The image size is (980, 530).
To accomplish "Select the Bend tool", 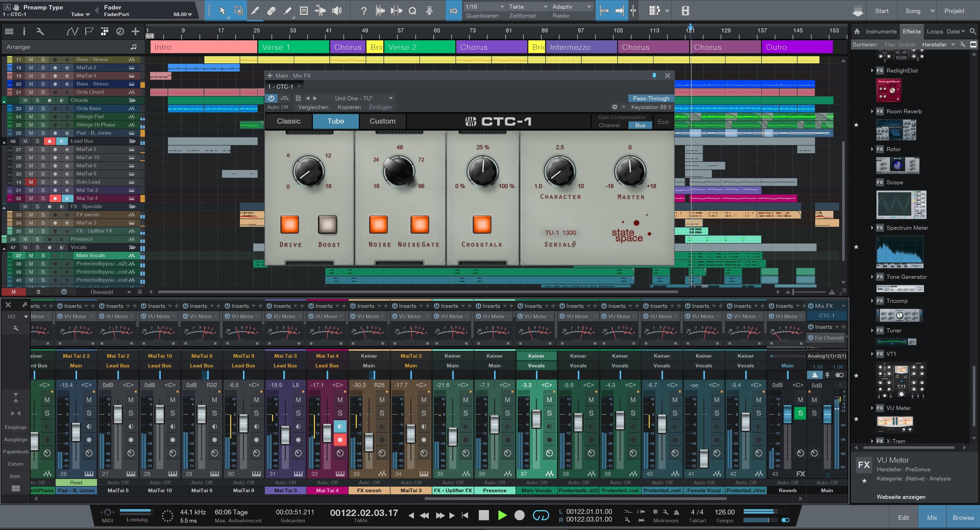I will 320,11.
